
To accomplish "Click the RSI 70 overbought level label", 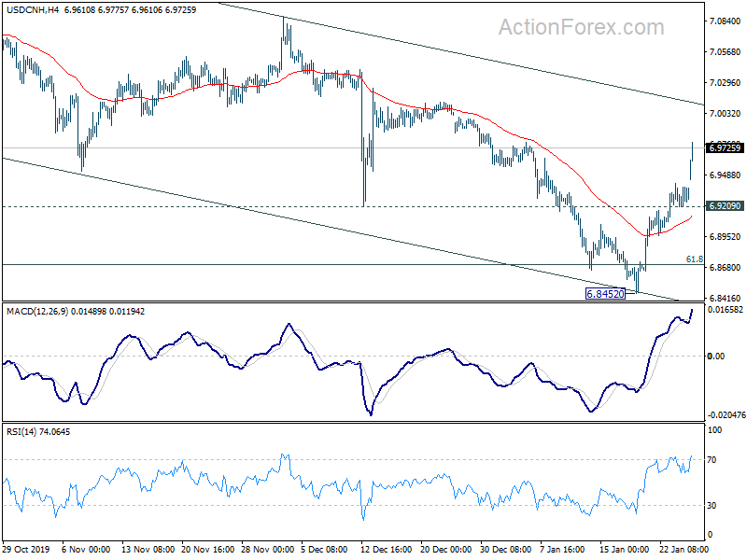I will (x=712, y=460).
